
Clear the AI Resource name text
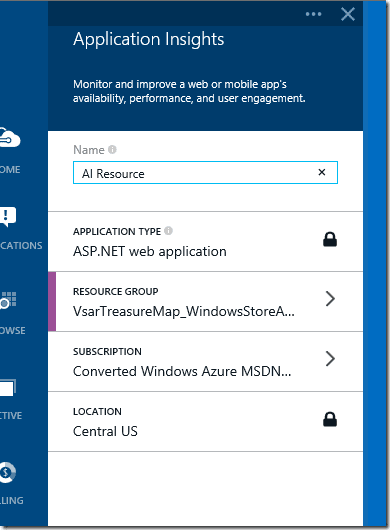[x=322, y=172]
